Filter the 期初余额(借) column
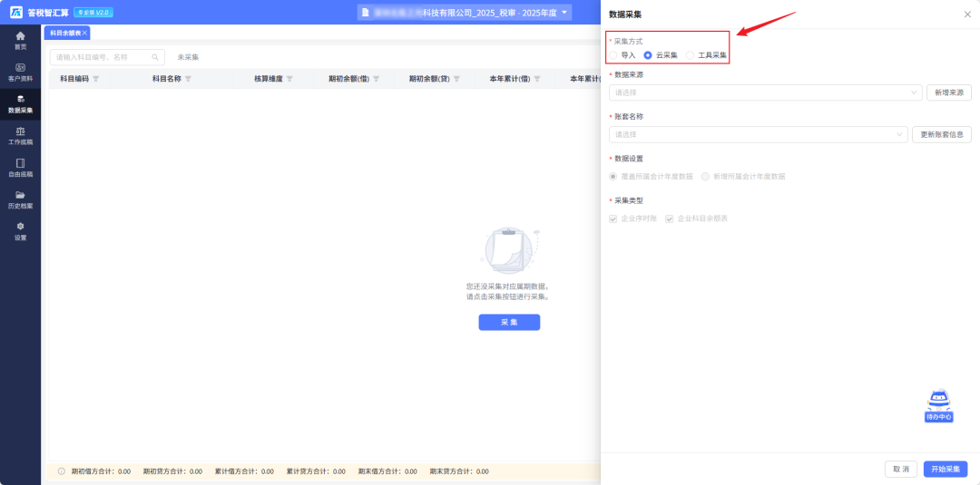The width and height of the screenshot is (980, 485). tap(376, 79)
